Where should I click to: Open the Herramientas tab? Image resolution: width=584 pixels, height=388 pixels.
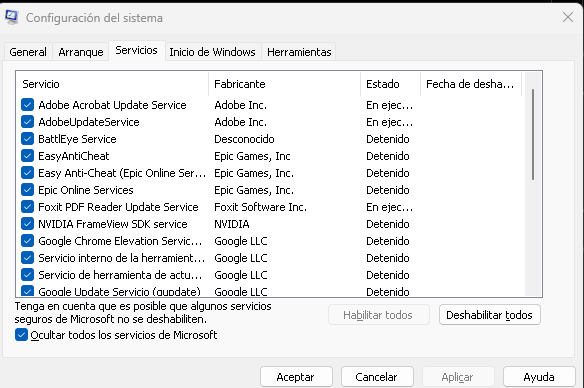coord(299,52)
